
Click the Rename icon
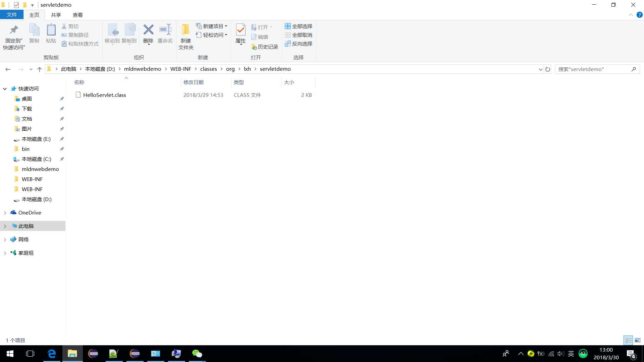tap(165, 29)
